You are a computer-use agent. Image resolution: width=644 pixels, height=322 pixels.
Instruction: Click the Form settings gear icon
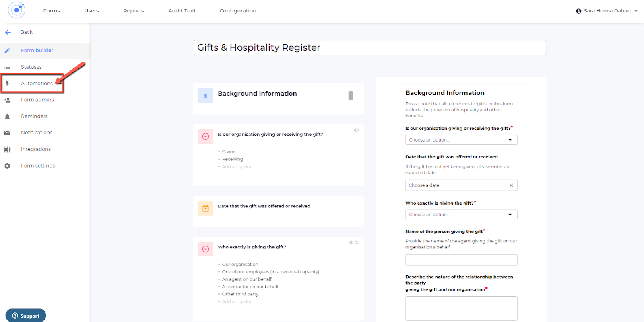(x=7, y=166)
